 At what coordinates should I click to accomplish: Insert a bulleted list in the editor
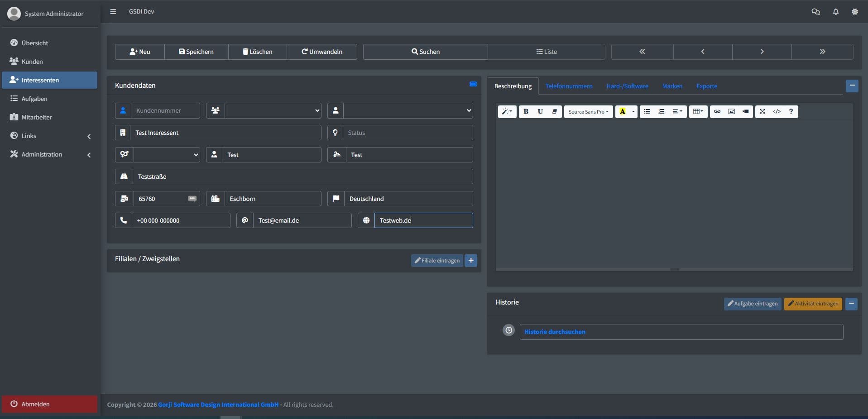click(x=647, y=112)
